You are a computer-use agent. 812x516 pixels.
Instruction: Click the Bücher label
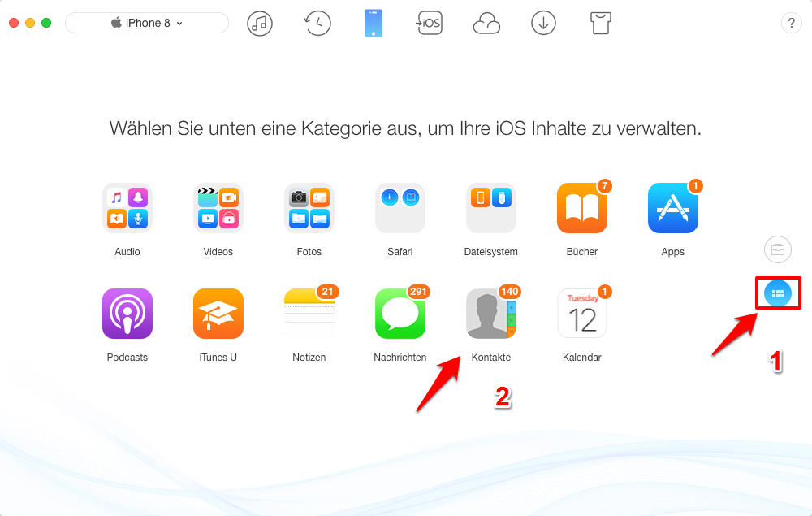click(x=582, y=252)
